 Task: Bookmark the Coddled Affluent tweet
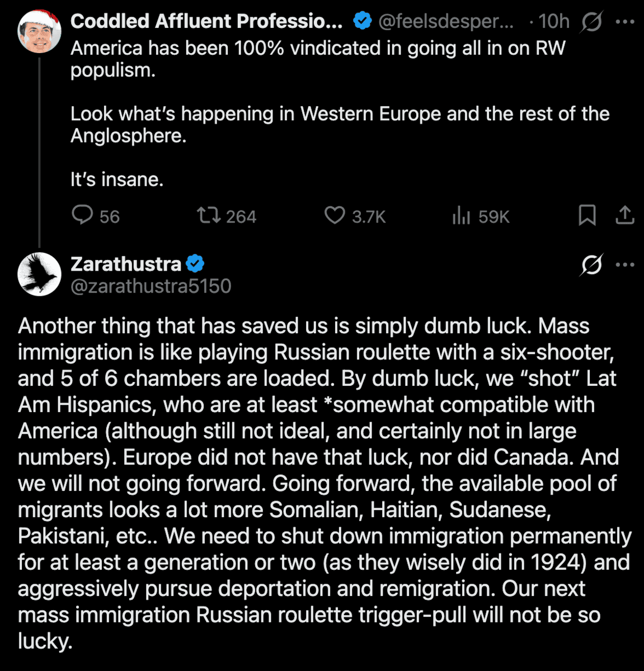[x=587, y=215]
